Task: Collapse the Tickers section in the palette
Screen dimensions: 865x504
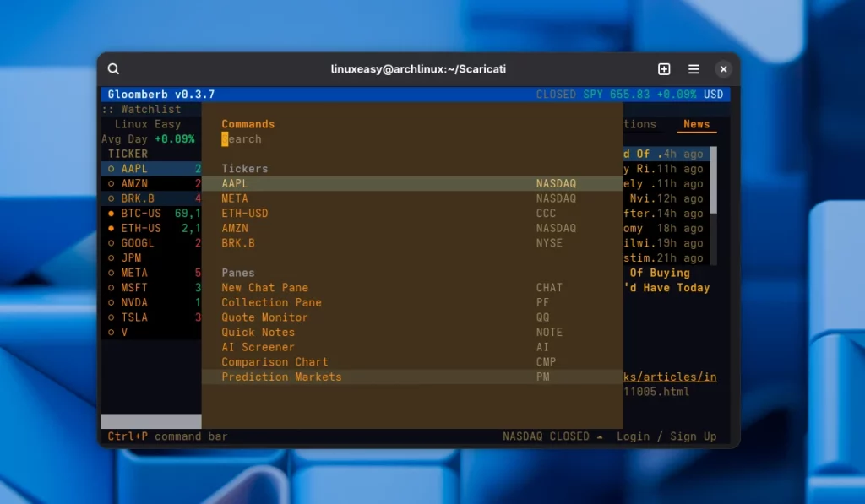Action: (244, 168)
